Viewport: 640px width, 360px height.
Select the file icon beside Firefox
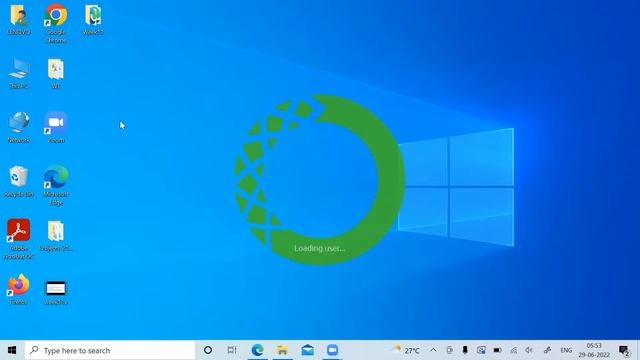point(56,292)
